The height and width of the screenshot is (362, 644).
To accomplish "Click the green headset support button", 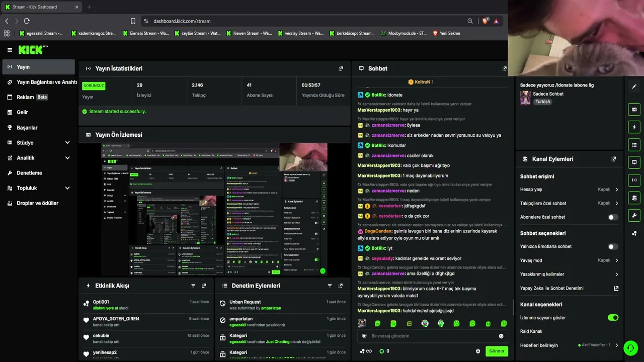I will coord(630,348).
